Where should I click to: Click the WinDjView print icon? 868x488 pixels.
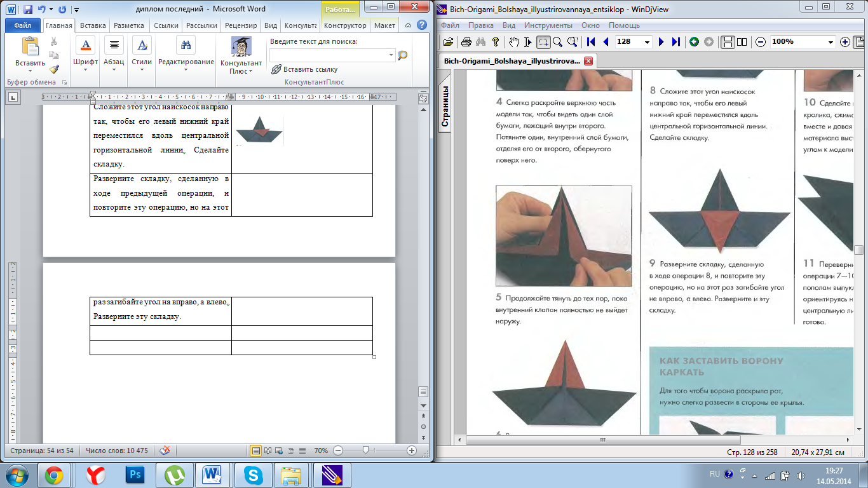(x=466, y=42)
